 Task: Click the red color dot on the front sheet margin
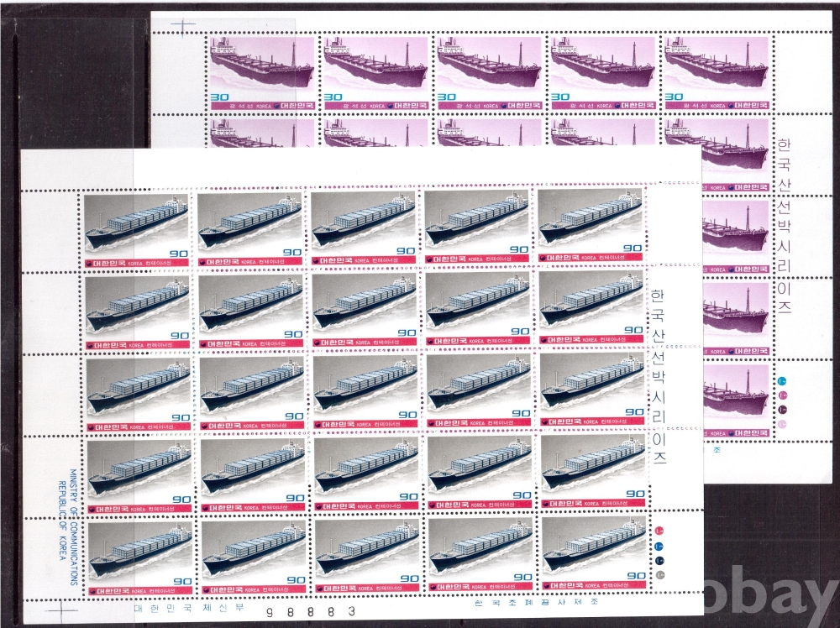[x=659, y=531]
